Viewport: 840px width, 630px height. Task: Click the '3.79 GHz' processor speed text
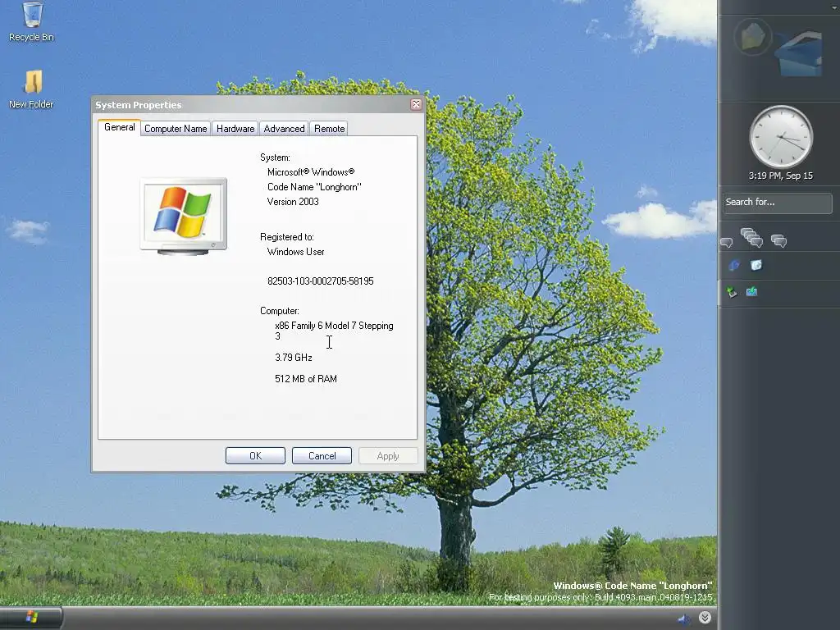(294, 358)
